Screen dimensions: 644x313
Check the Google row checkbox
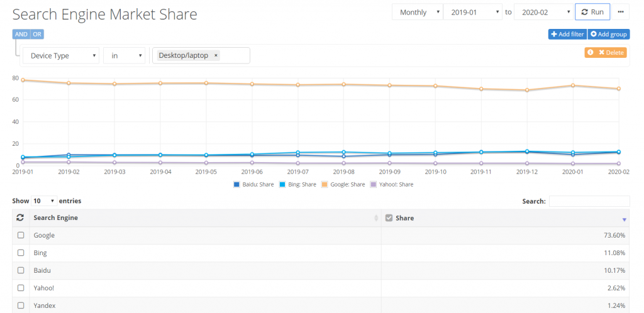click(21, 235)
